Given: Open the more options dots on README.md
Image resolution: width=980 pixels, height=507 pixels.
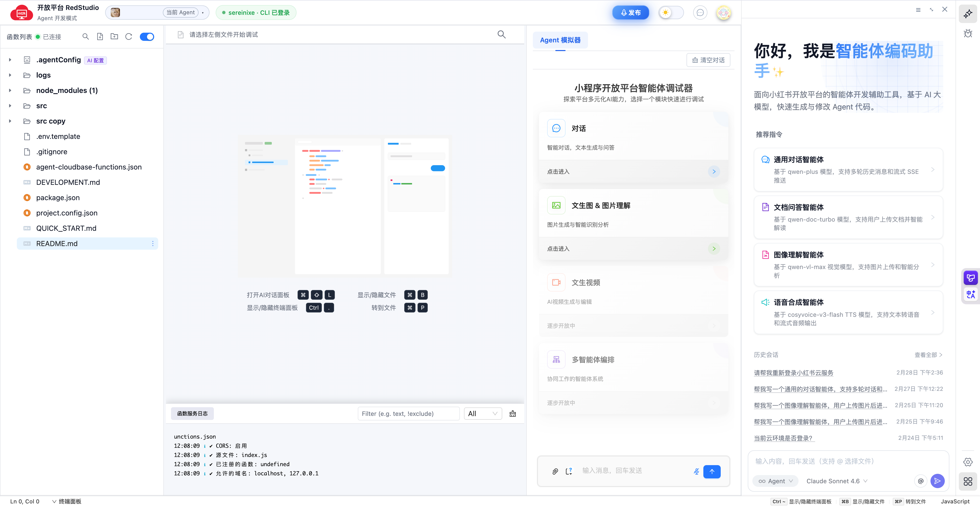Looking at the screenshot, I should pyautogui.click(x=153, y=244).
